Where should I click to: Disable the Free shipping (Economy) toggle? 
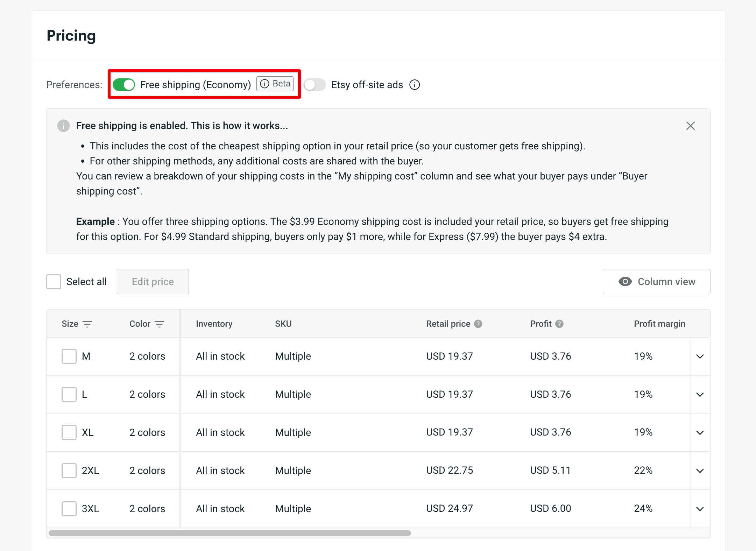(123, 84)
